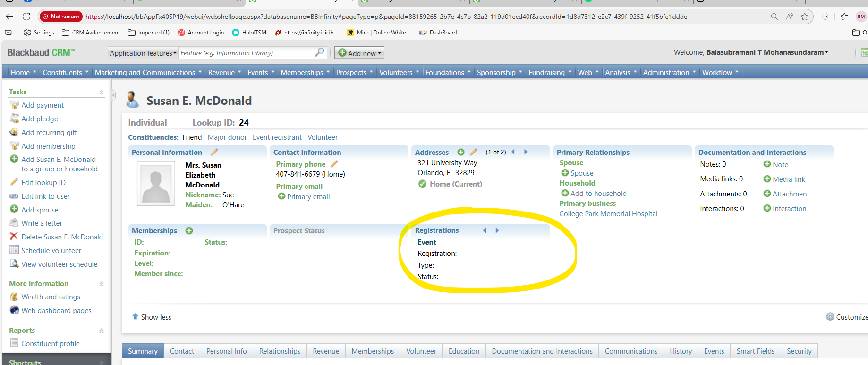Viewport: 868px width, 365px height.
Task: Click Add to household link
Action: pyautogui.click(x=598, y=194)
